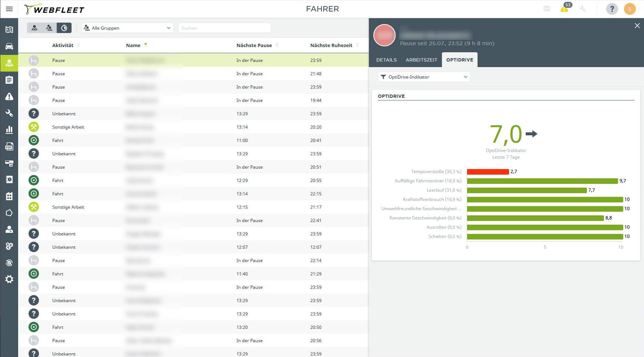Click the yellow notifications warning badge
644x357 pixels.
click(564, 9)
